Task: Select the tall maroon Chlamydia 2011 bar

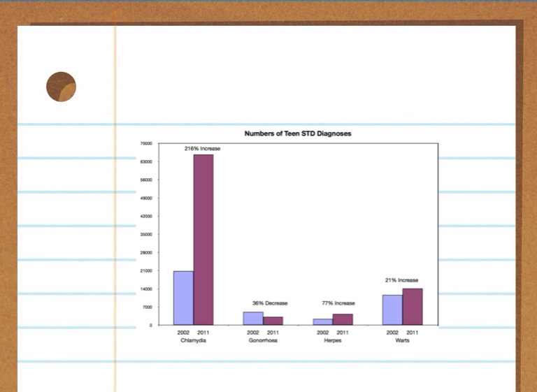Action: (203, 240)
